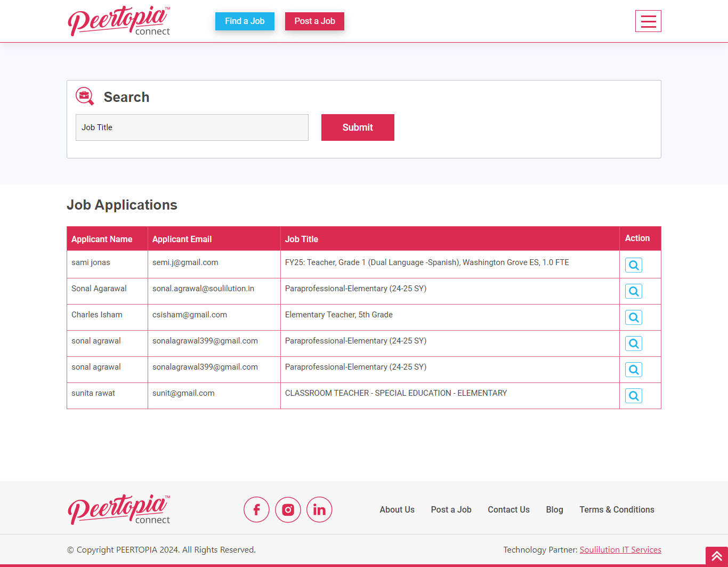Click the Peertopia connect footer logo

coord(119,509)
